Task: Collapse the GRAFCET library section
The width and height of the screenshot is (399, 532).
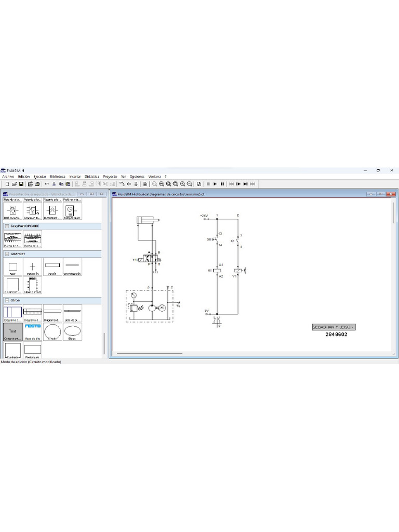Action: point(7,254)
